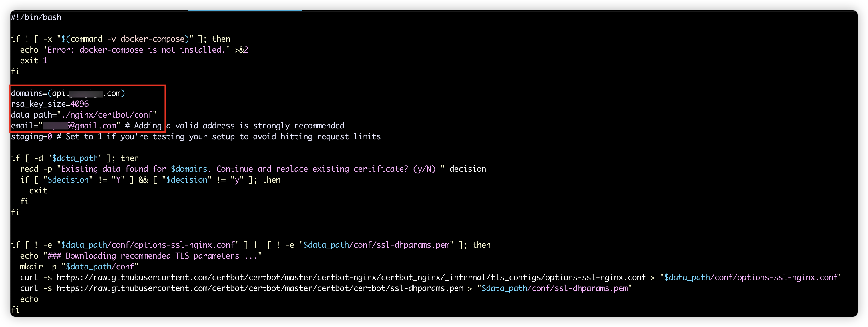Click the data_path './nginx/certbot/conf' value

[107, 115]
